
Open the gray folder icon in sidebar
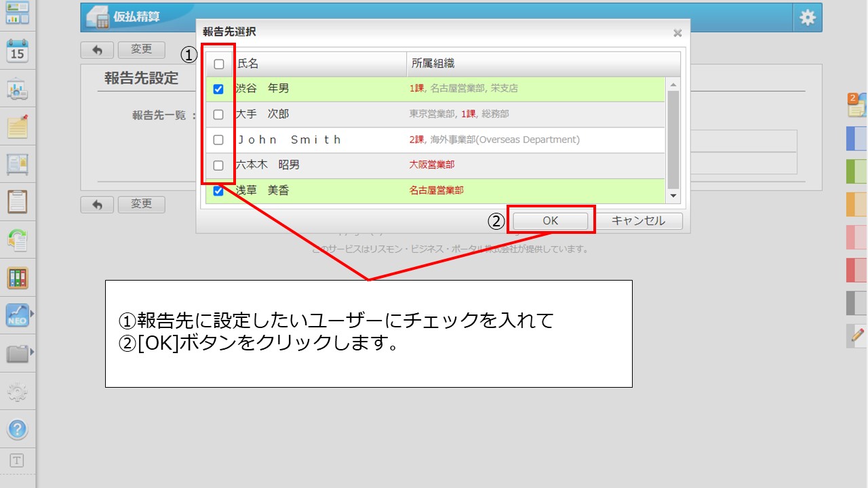[17, 353]
